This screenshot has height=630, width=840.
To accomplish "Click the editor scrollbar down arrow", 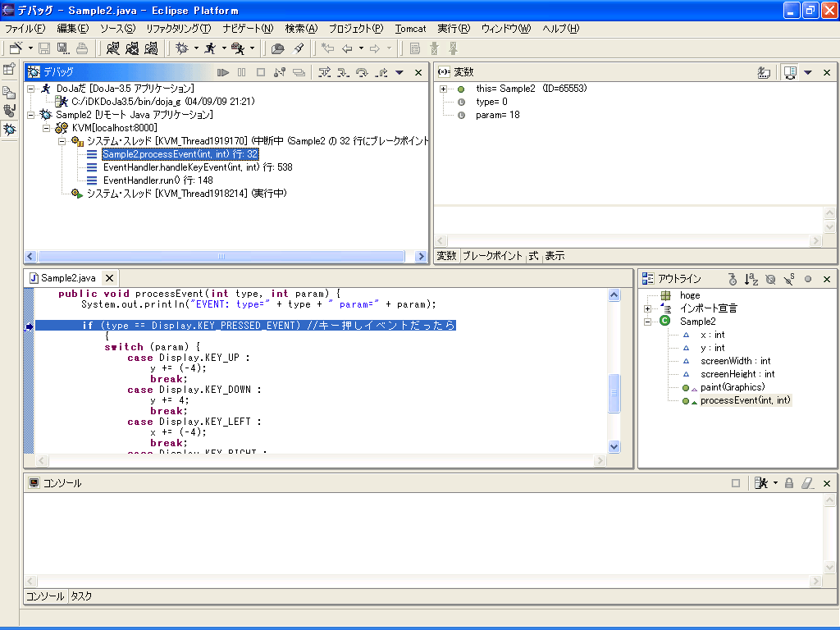I will (614, 447).
